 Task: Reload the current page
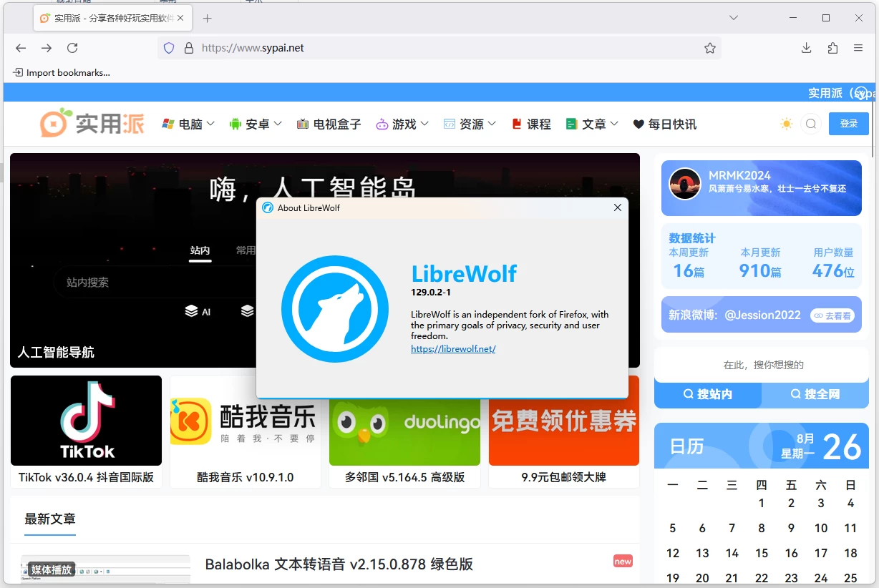tap(72, 48)
